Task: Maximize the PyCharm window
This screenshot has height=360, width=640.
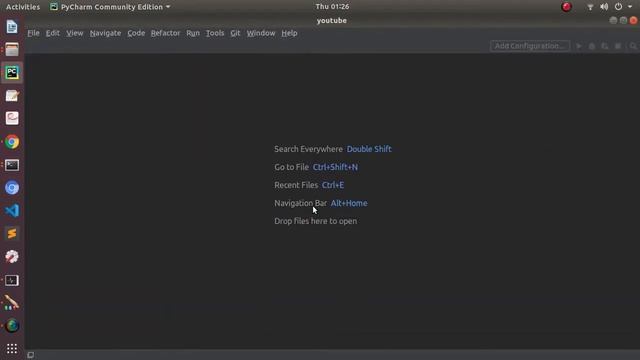Action: coord(623,20)
